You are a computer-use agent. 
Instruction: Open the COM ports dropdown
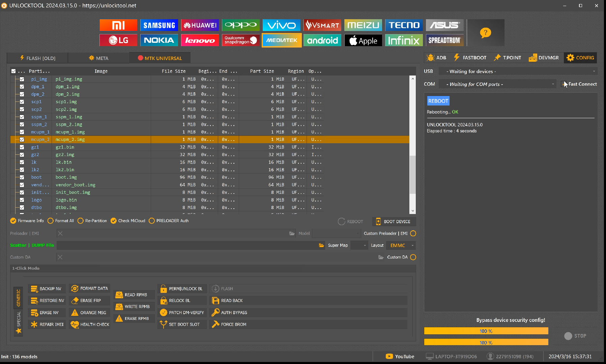click(497, 84)
